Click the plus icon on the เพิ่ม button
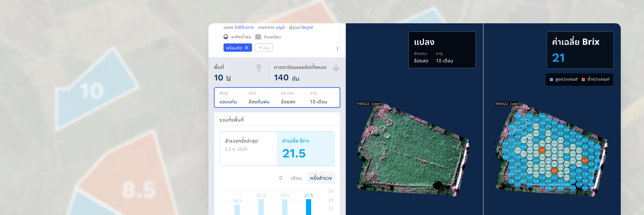The image size is (644, 215). (260, 47)
